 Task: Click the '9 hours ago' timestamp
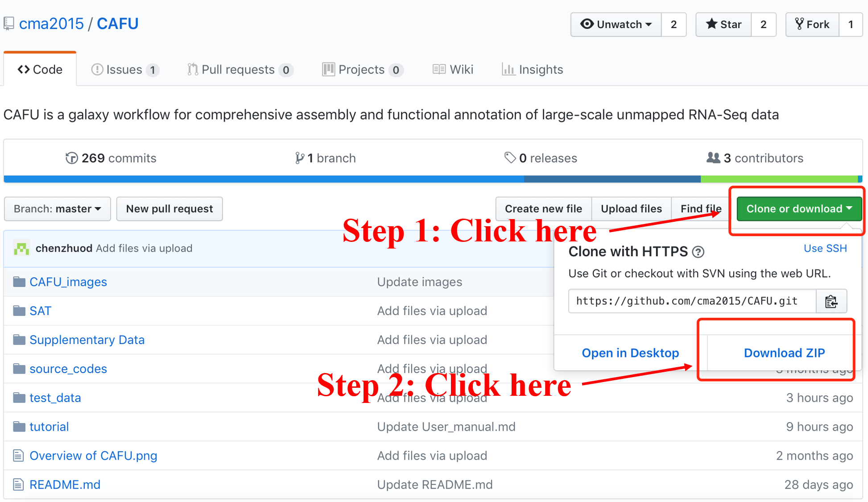coord(819,427)
